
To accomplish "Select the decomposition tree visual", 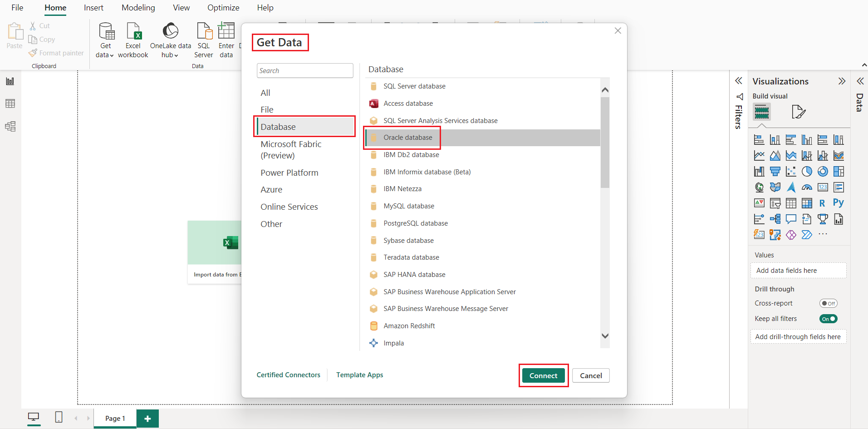I will click(775, 219).
